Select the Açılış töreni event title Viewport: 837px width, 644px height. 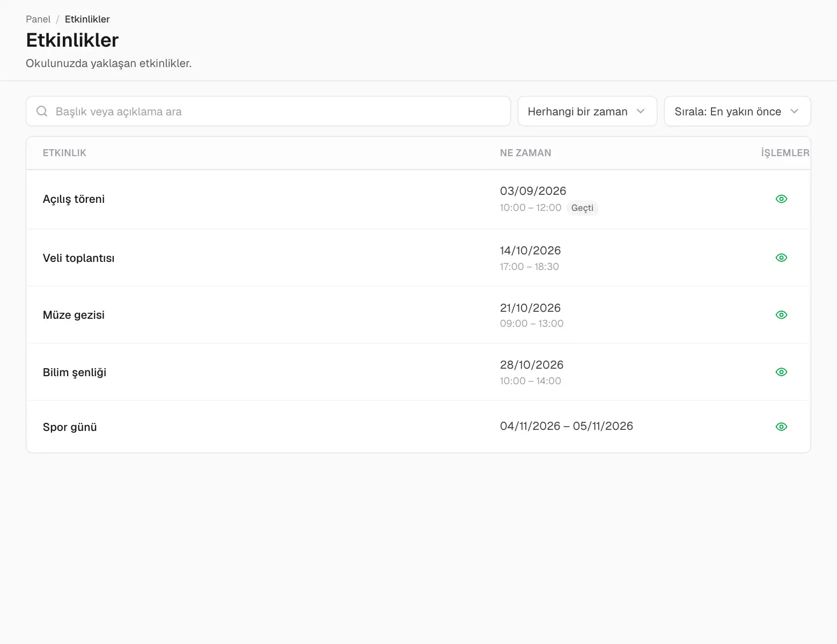(74, 199)
